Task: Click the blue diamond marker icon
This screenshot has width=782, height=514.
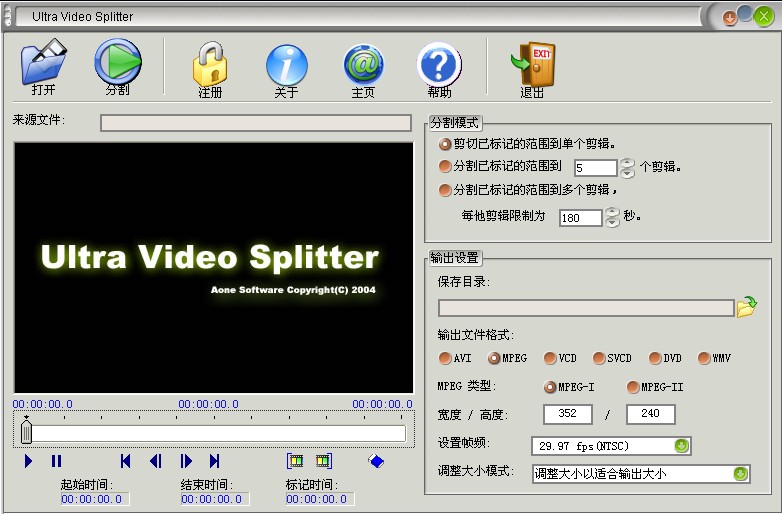Action: click(376, 461)
